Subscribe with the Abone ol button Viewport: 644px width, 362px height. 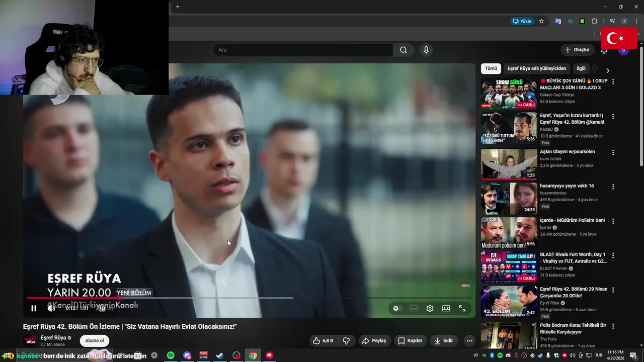(94, 340)
